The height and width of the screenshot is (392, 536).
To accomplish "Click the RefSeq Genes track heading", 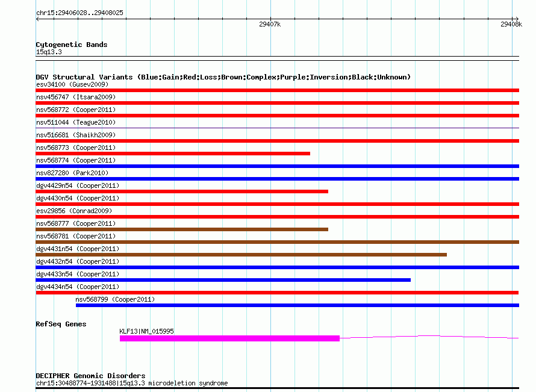I will coord(61,324).
